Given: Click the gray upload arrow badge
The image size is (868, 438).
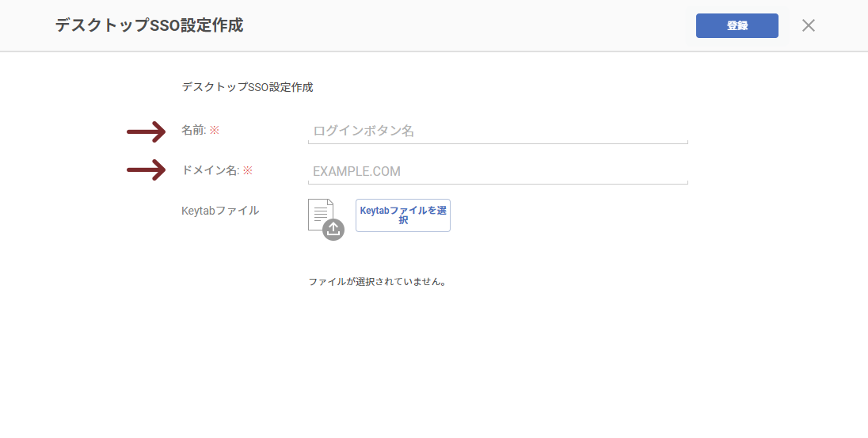Looking at the screenshot, I should (333, 230).
